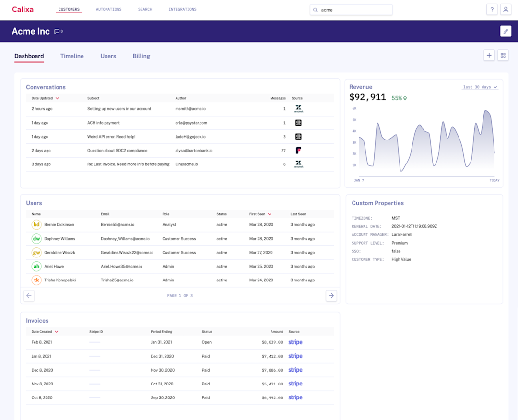This screenshot has height=420, width=518.
Task: Go to previous users page arrow
Action: (x=29, y=296)
